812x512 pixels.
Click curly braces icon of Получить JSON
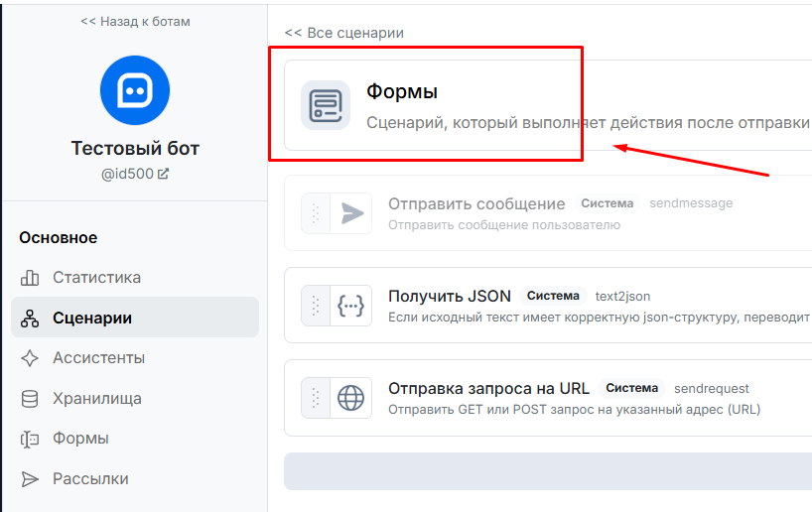click(351, 306)
